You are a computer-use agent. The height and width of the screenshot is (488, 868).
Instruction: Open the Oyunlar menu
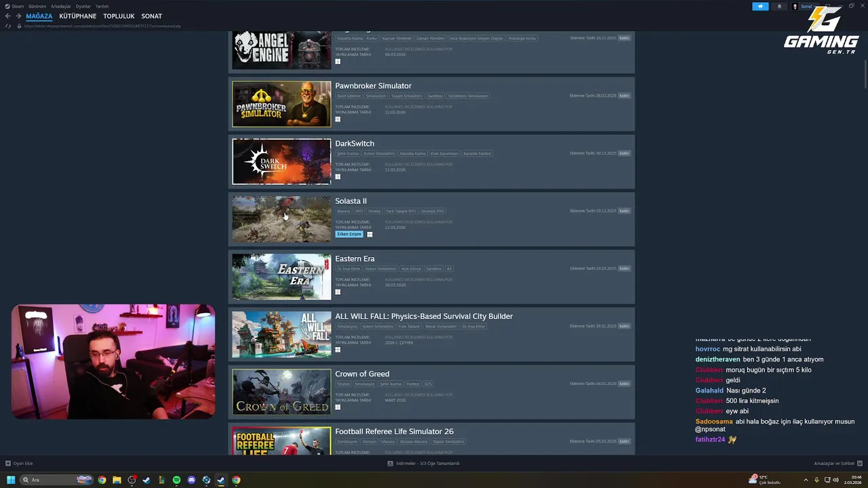(83, 6)
